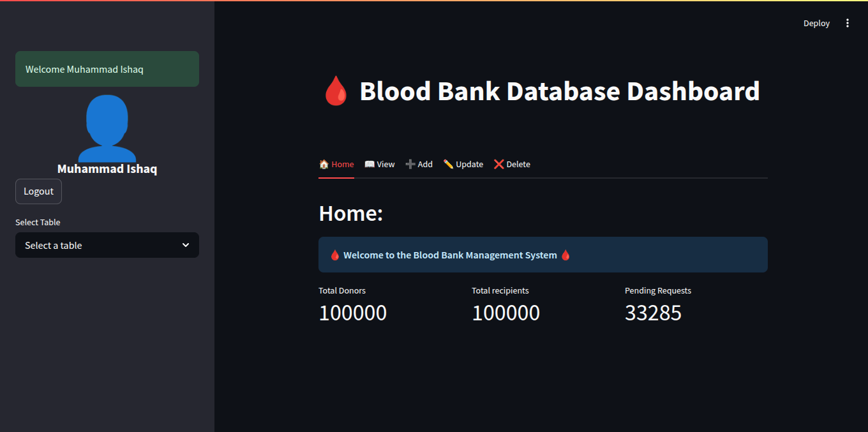
Task: Click the Total Donors metric label
Action: (342, 290)
